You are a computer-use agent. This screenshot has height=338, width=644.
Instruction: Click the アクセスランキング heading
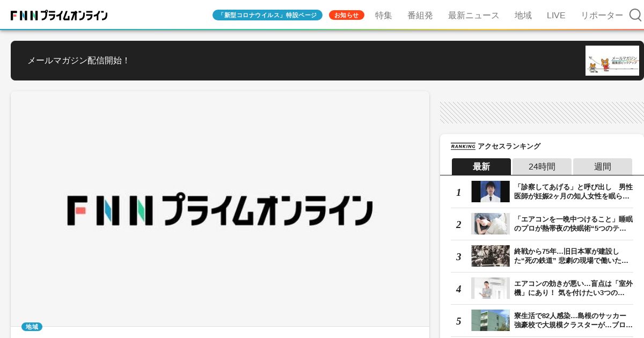509,146
